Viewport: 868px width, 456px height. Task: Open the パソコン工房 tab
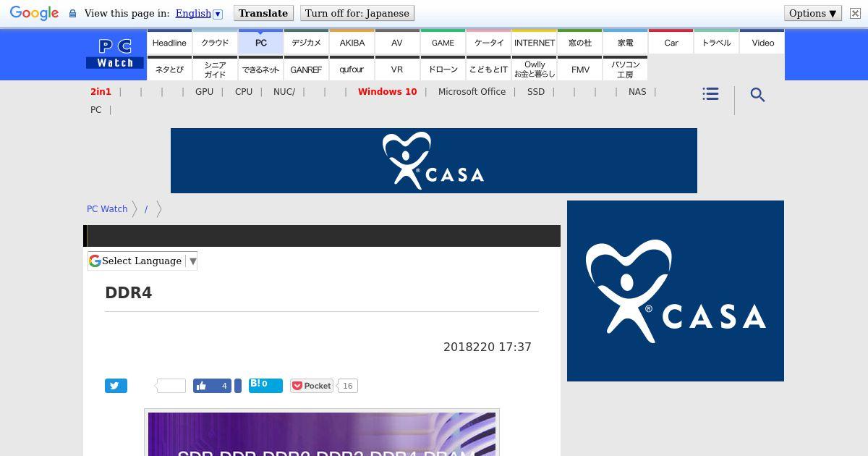coord(625,69)
